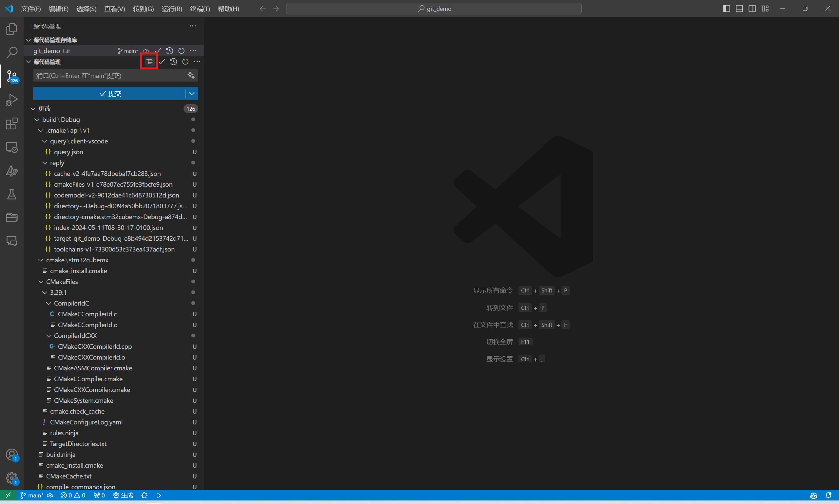Toggle the bottom panel layout button

click(739, 9)
